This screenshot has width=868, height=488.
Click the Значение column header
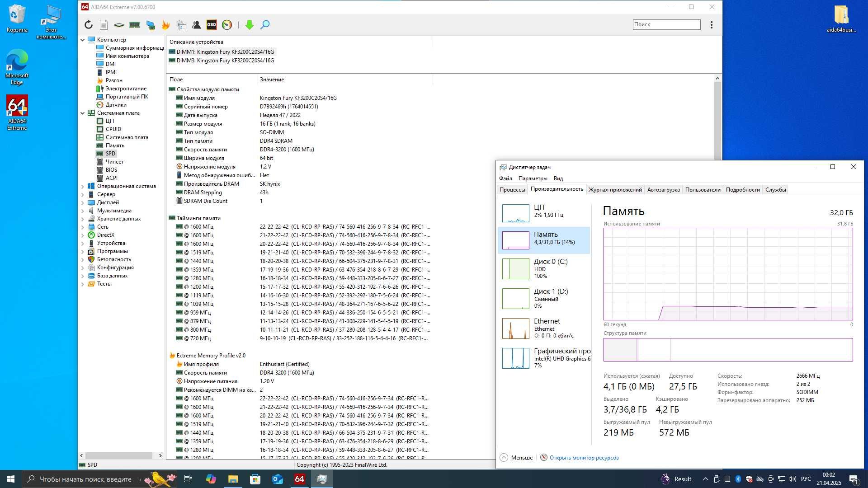344,80
